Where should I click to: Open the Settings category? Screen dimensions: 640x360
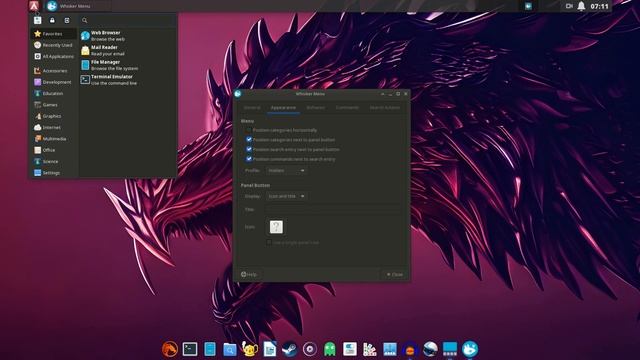[53, 173]
